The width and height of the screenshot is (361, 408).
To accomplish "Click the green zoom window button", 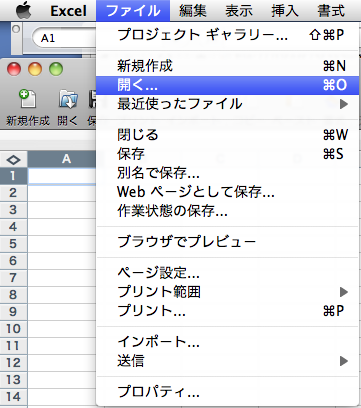I will coord(56,69).
